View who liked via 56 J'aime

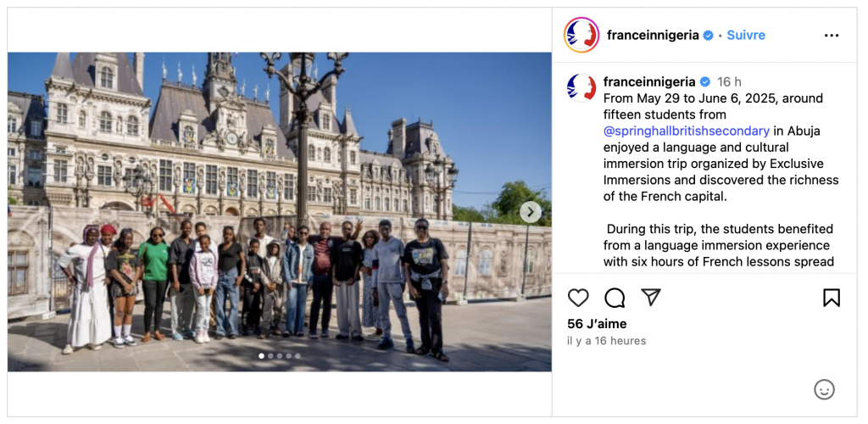[597, 324]
